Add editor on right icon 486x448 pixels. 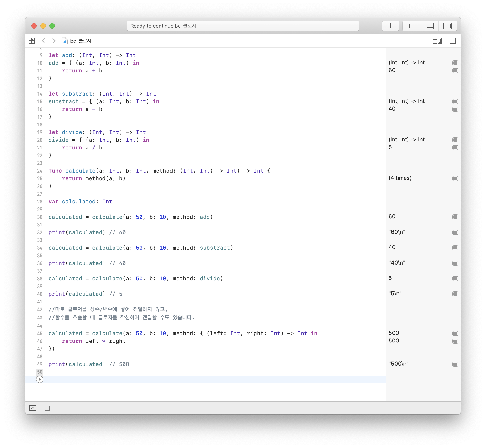[x=452, y=41]
